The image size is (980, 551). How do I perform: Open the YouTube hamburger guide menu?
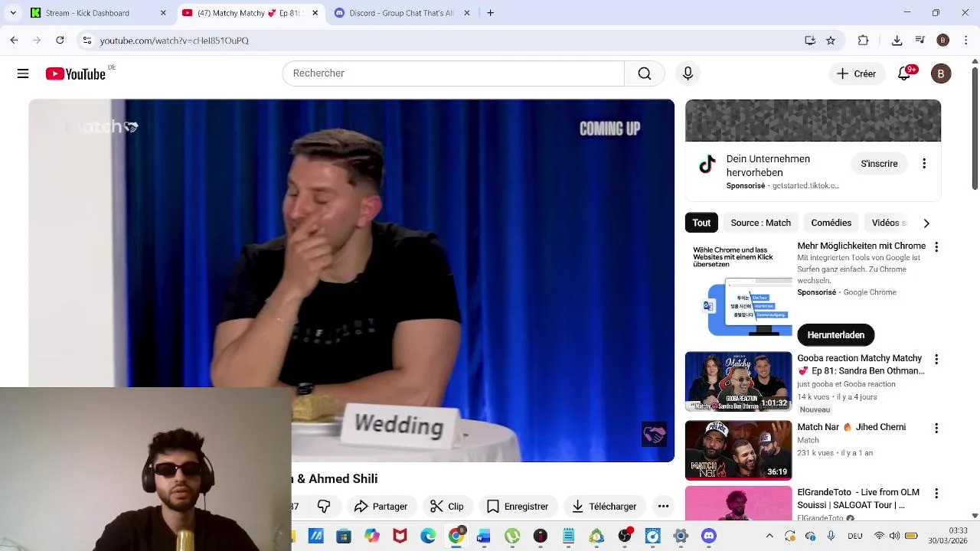point(23,73)
